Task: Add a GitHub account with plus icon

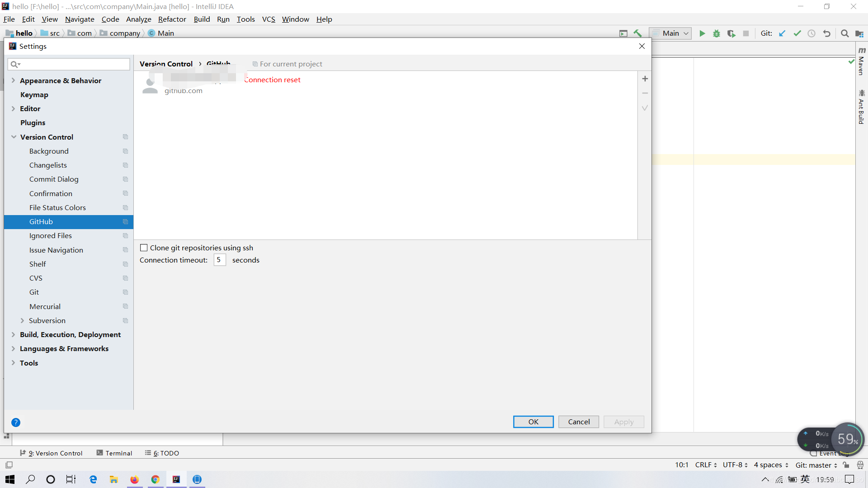Action: coord(645,79)
